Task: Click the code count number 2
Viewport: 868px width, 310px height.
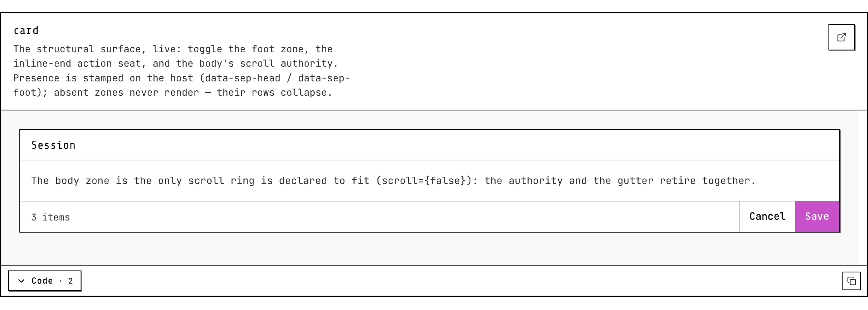Action: [x=71, y=281]
